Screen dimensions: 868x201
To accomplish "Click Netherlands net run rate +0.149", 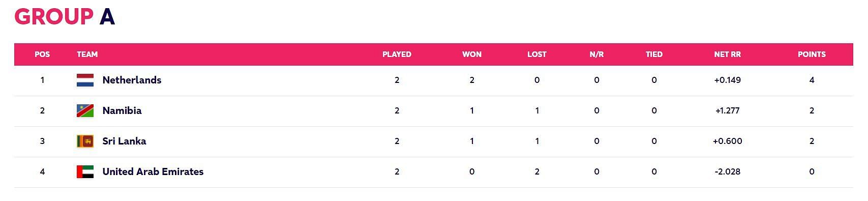I will click(x=727, y=80).
